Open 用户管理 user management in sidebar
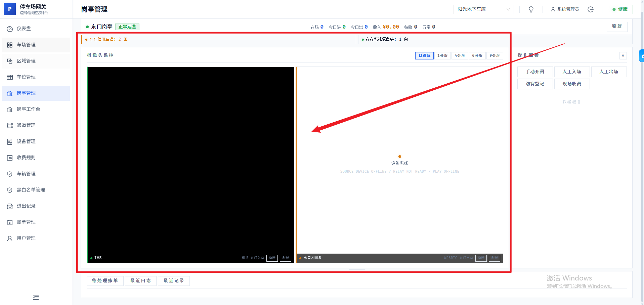Image resolution: width=644 pixels, height=305 pixels. (x=26, y=238)
